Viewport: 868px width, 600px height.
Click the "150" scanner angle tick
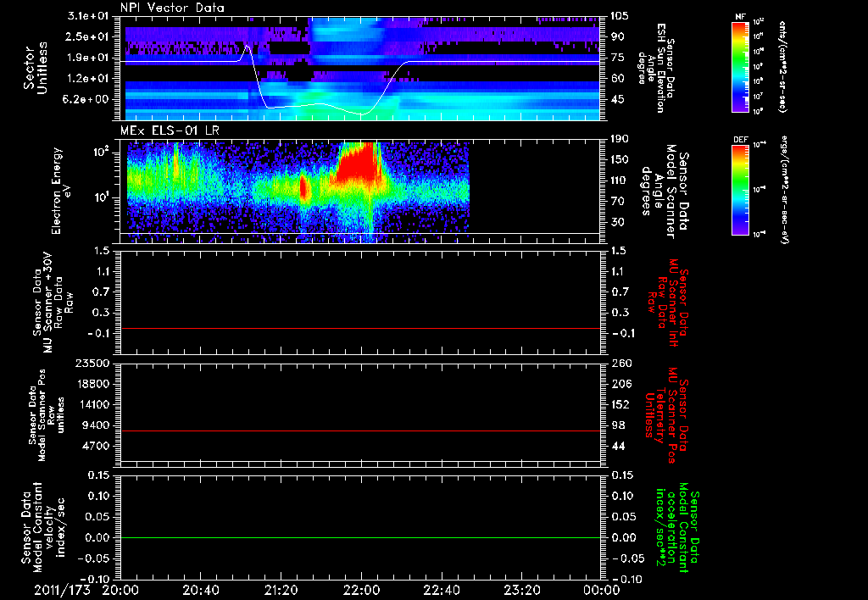tap(620, 160)
